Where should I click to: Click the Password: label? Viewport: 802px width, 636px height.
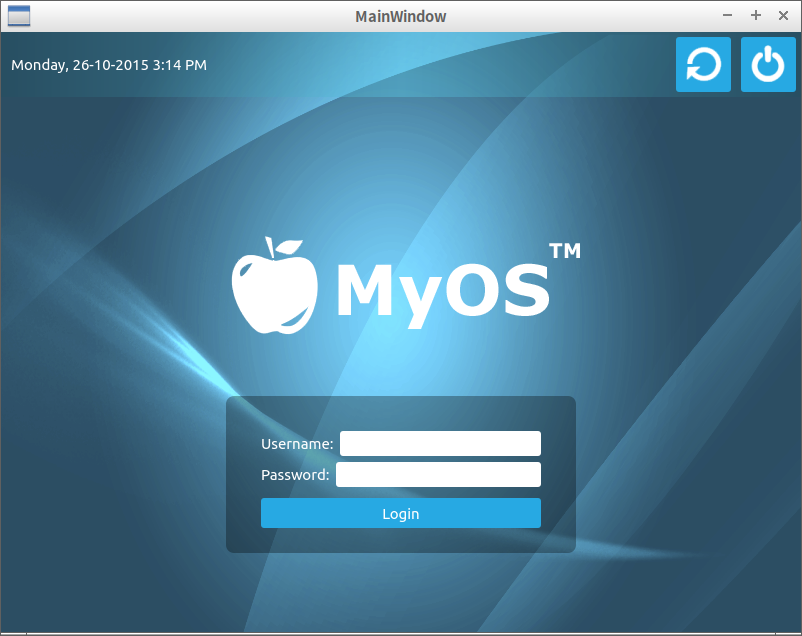[x=295, y=475]
